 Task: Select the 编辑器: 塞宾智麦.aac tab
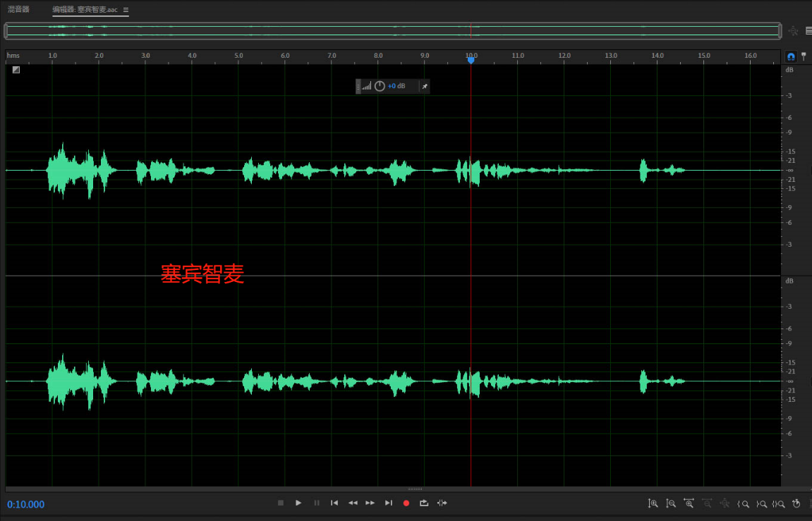(85, 10)
